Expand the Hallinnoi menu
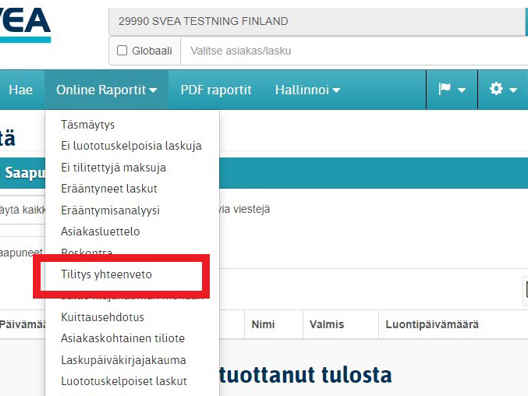The width and height of the screenshot is (528, 396). tap(307, 90)
